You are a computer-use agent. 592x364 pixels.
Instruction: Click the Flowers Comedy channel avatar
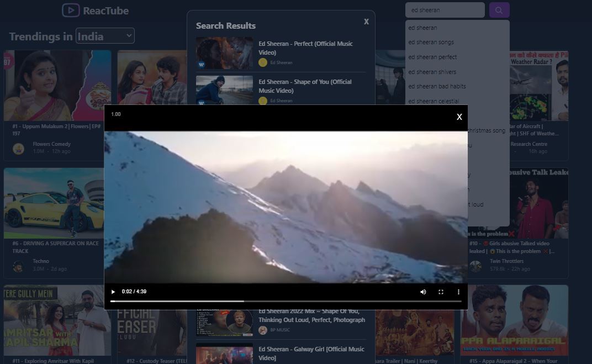[x=18, y=149]
